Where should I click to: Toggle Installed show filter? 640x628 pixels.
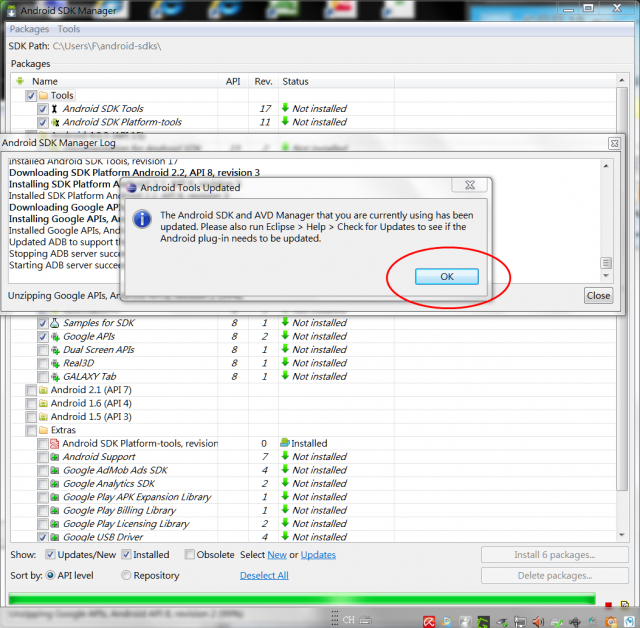click(126, 555)
